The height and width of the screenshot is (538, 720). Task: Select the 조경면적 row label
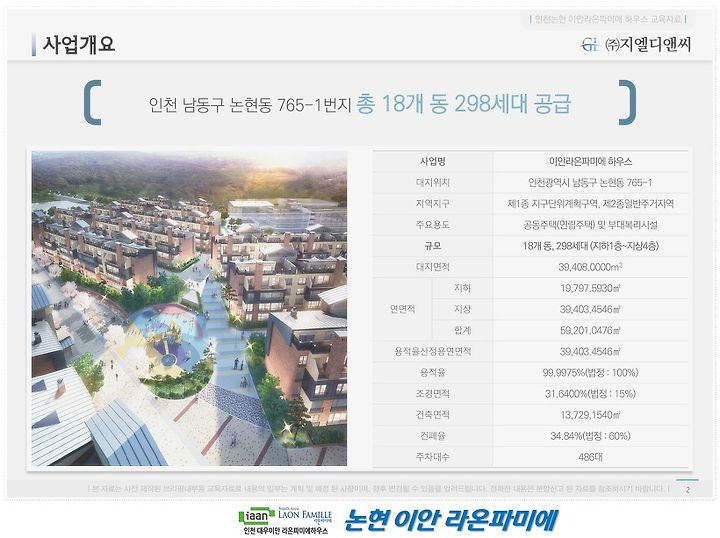(433, 394)
